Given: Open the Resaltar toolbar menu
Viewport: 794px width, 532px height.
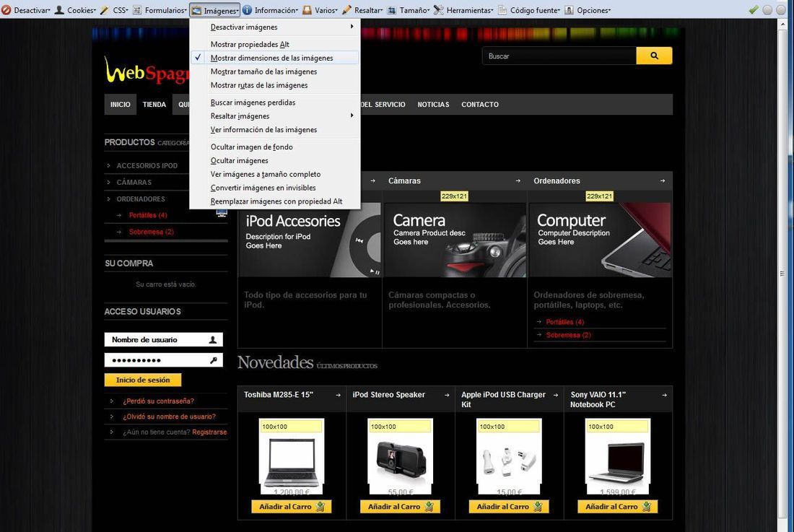Looking at the screenshot, I should point(362,10).
